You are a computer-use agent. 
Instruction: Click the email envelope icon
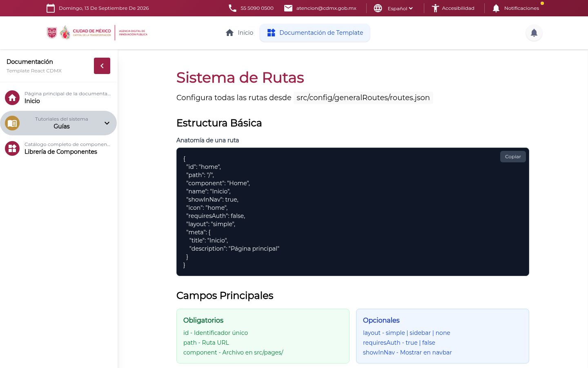[x=288, y=8]
